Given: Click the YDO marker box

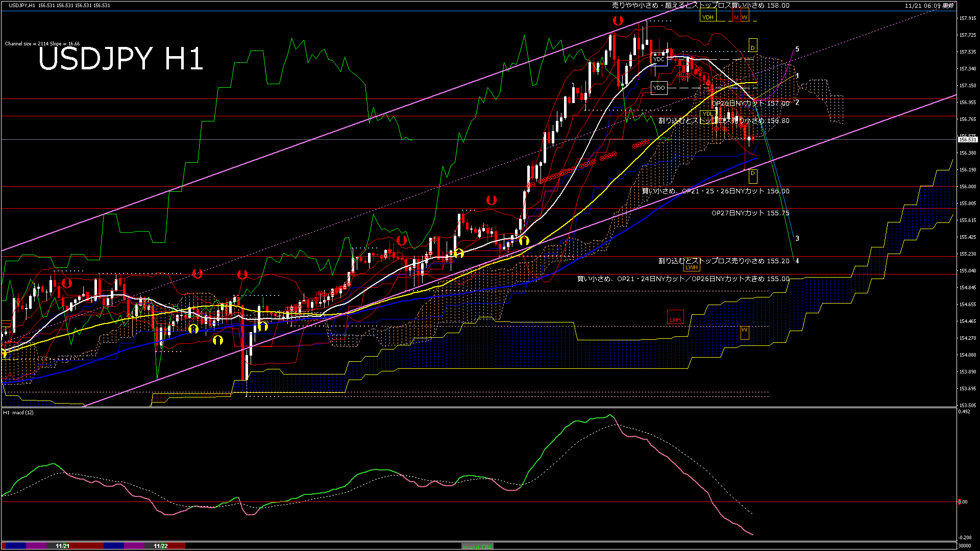Looking at the screenshot, I should pos(659,88).
